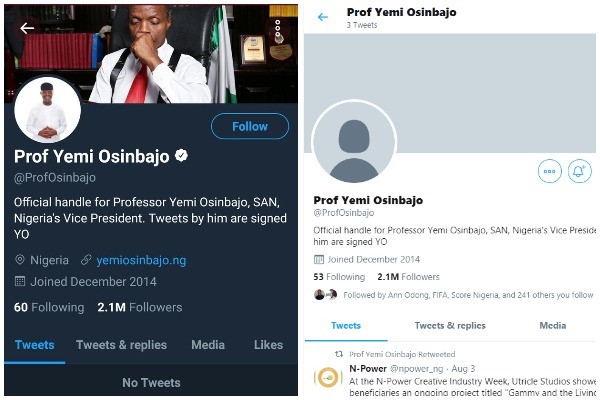Toggle the notification bell button
This screenshot has width=600, height=400.
[x=579, y=171]
